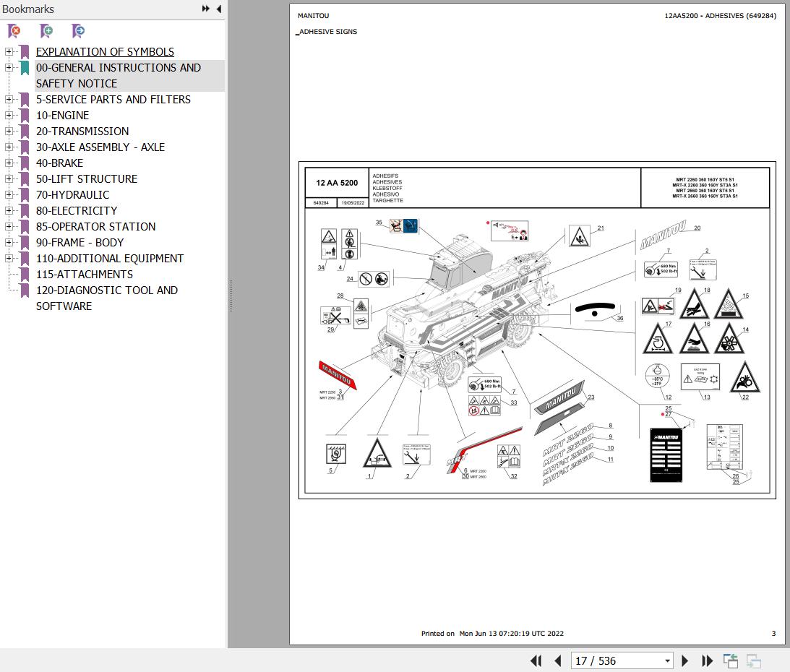Expand the EXPLANATION OF SYMBOLS node
Image resolution: width=790 pixels, height=672 pixels.
[9, 52]
